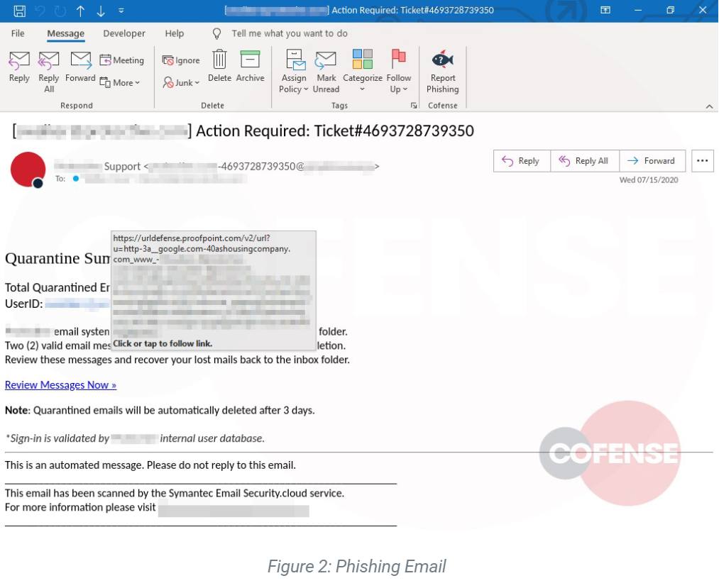
Task: Click Reply All in the ribbon
Action: (x=48, y=72)
